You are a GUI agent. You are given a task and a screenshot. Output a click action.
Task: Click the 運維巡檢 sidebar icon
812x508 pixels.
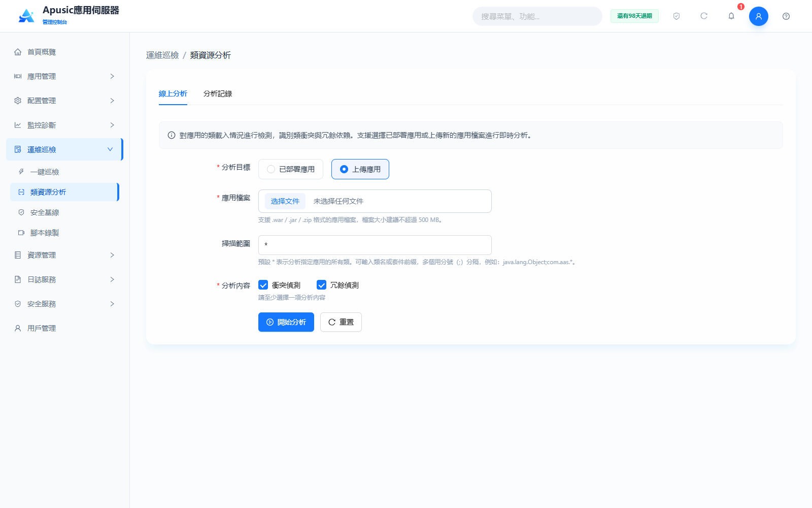pos(18,149)
